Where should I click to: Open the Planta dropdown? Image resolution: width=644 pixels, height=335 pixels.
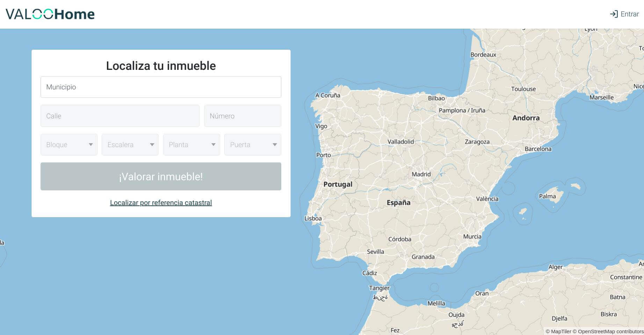click(x=191, y=145)
